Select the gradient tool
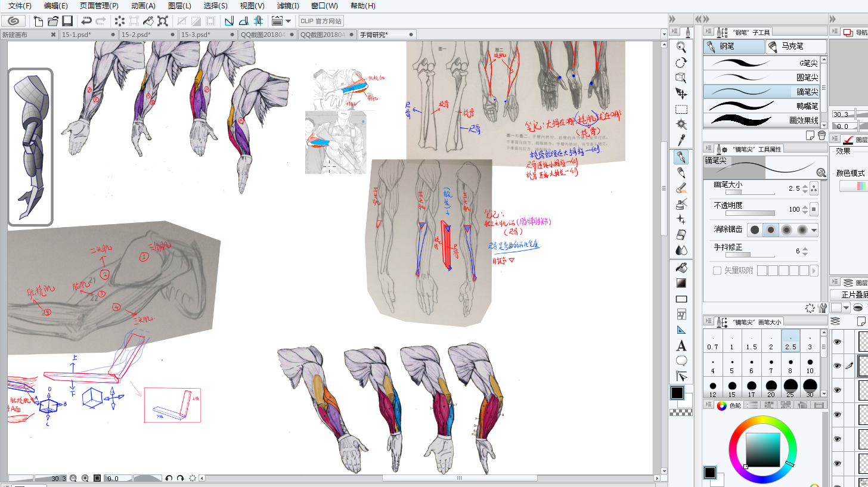Screen dimensions: 868x487 [681, 283]
